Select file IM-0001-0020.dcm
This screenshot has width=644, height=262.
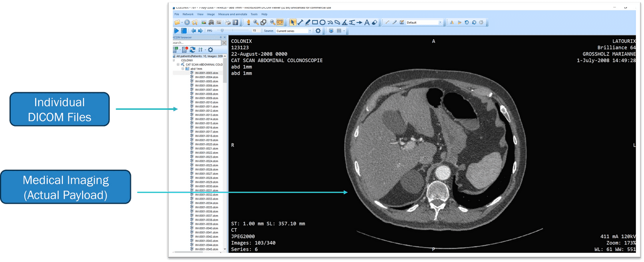(206, 144)
